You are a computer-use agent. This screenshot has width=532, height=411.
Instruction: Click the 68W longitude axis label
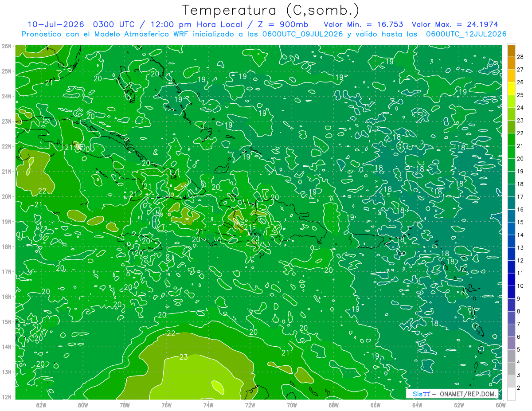click(334, 405)
